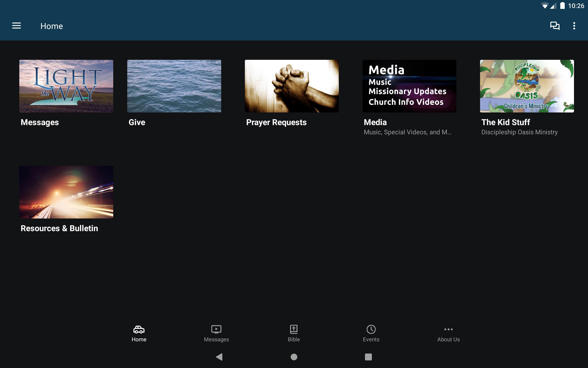
Task: Select the Messages card title
Action: click(x=40, y=122)
